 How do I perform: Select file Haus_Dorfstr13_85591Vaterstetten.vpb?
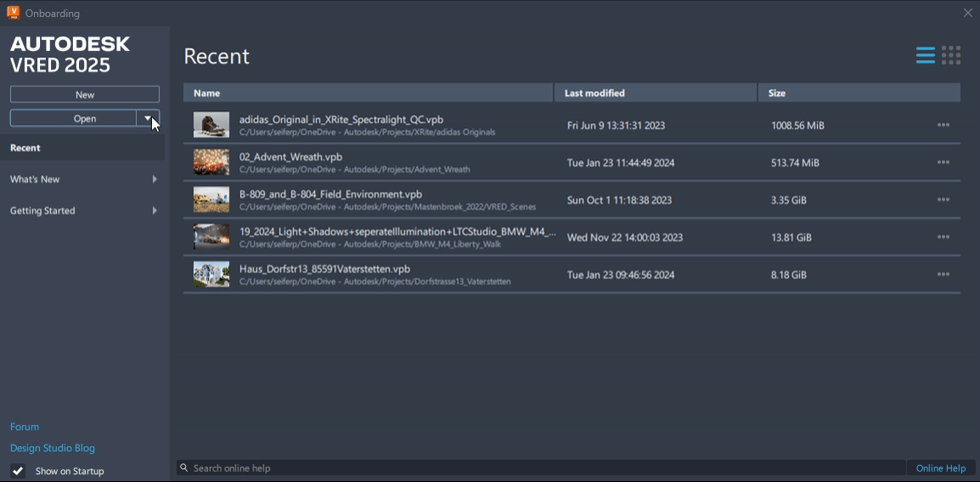(x=325, y=269)
